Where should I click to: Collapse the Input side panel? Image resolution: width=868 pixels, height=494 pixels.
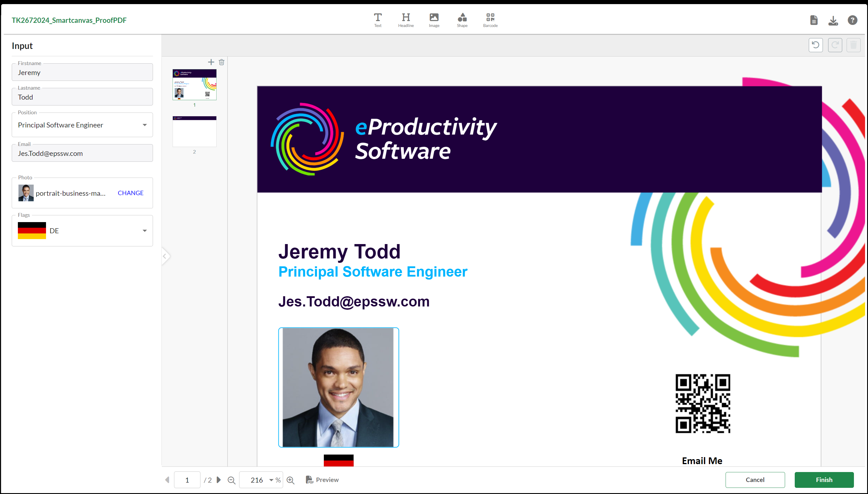click(165, 256)
